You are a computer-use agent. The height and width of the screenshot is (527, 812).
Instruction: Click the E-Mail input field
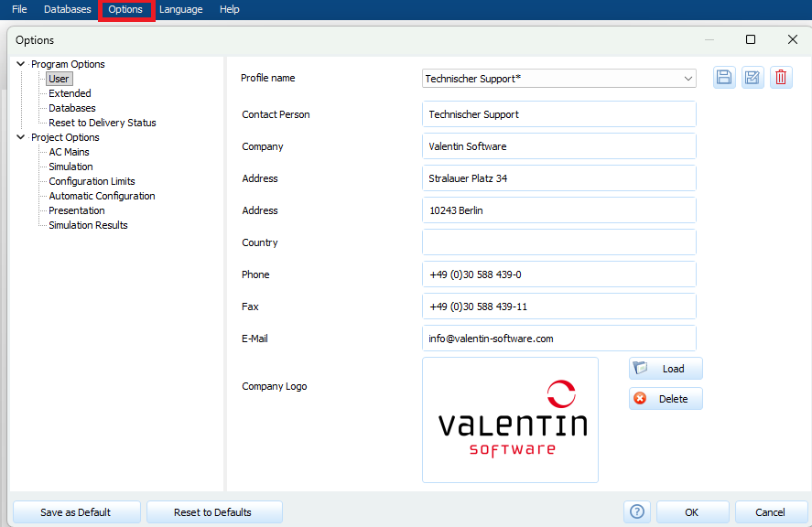(x=558, y=339)
